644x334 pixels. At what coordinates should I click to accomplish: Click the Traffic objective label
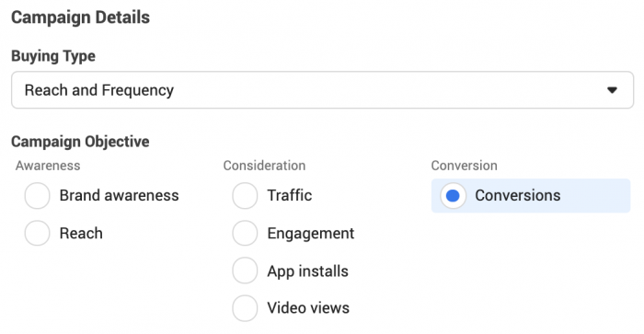(290, 196)
